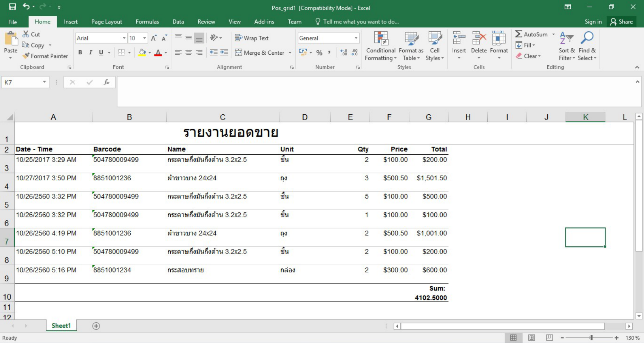The image size is (644, 343).
Task: Decrease Decimal places icon
Action: [354, 52]
